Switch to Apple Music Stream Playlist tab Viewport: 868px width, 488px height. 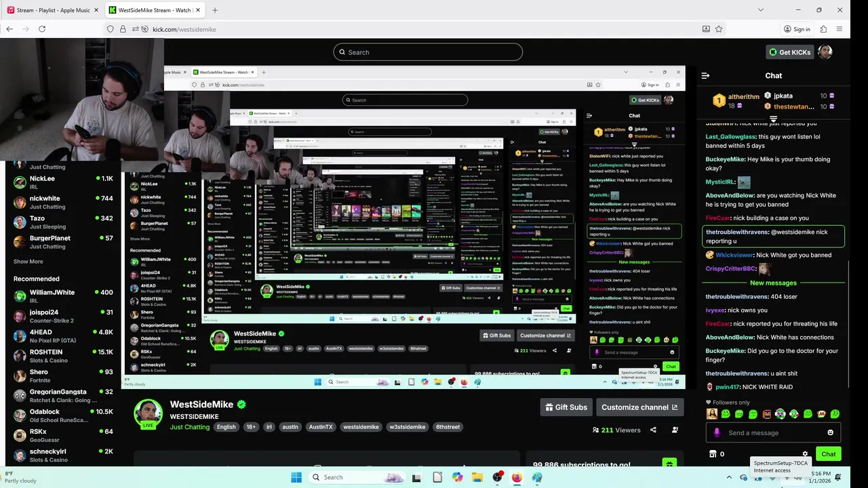pos(52,10)
